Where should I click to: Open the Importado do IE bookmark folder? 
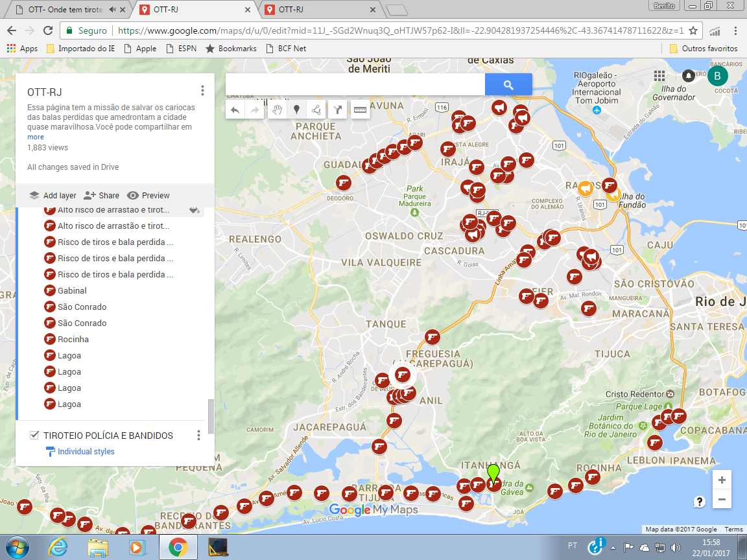point(81,49)
